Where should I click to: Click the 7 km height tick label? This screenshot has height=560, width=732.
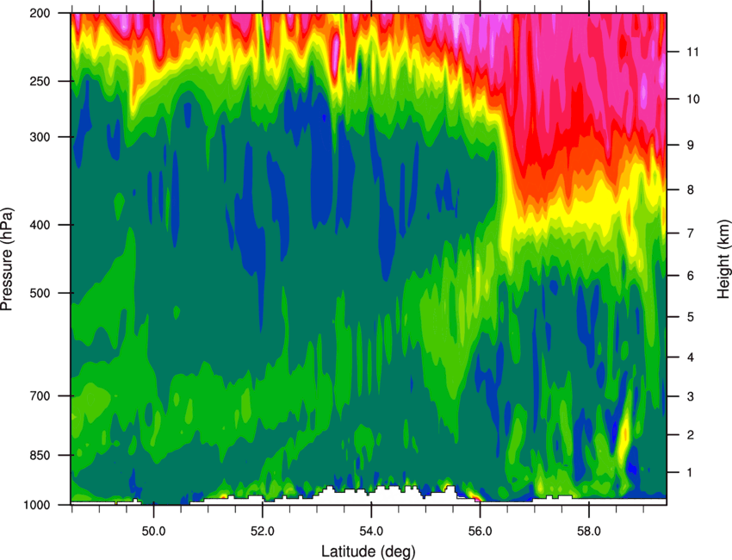pyautogui.click(x=690, y=233)
